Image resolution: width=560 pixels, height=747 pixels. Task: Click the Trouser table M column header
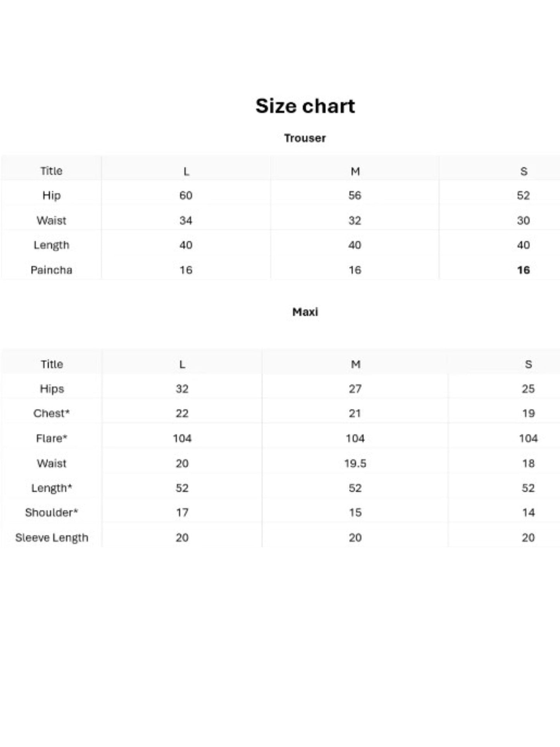pos(355,171)
